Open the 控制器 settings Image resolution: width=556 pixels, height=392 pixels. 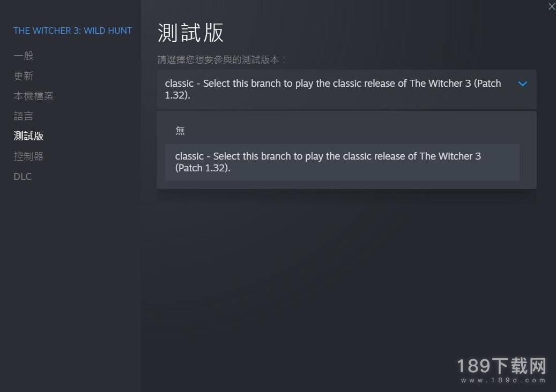[28, 156]
